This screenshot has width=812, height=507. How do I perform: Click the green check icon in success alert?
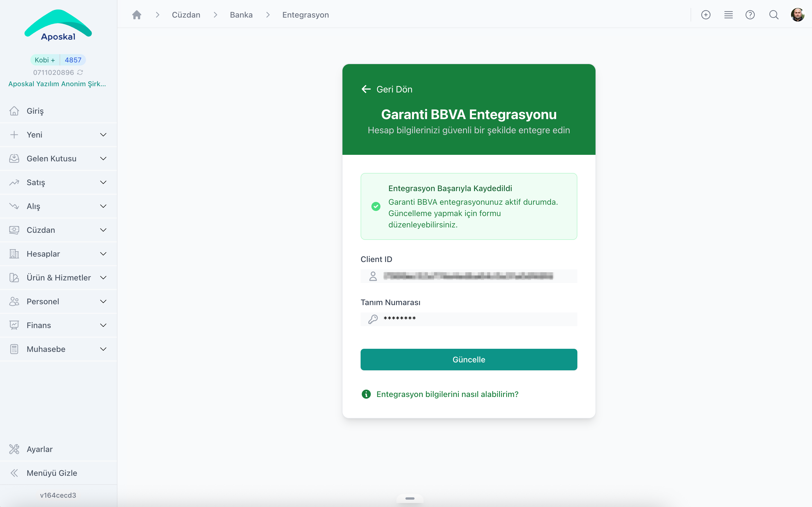pos(376,206)
